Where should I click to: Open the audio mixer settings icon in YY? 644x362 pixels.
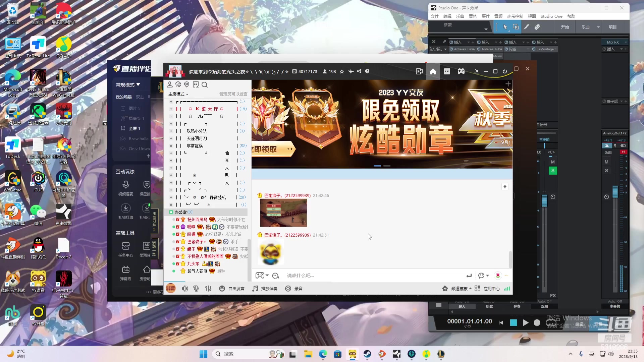pyautogui.click(x=208, y=289)
